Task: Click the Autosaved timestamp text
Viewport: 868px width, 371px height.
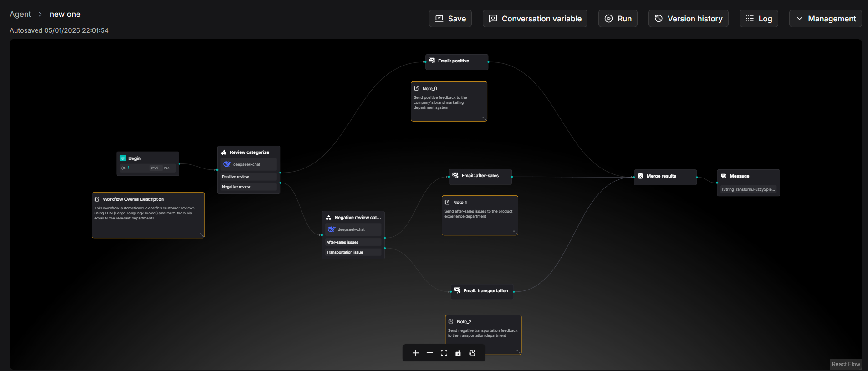Action: click(x=59, y=30)
